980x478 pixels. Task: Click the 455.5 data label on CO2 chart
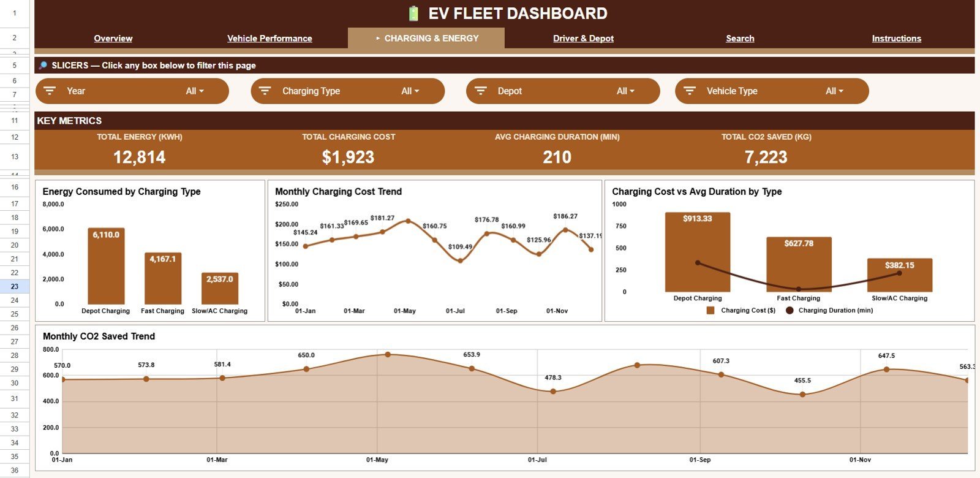click(x=802, y=381)
